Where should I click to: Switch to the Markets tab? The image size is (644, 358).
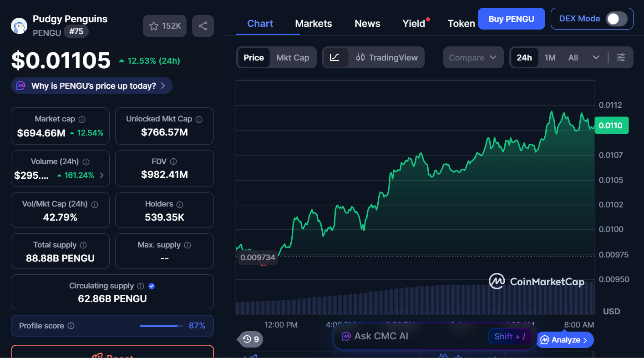(x=313, y=23)
